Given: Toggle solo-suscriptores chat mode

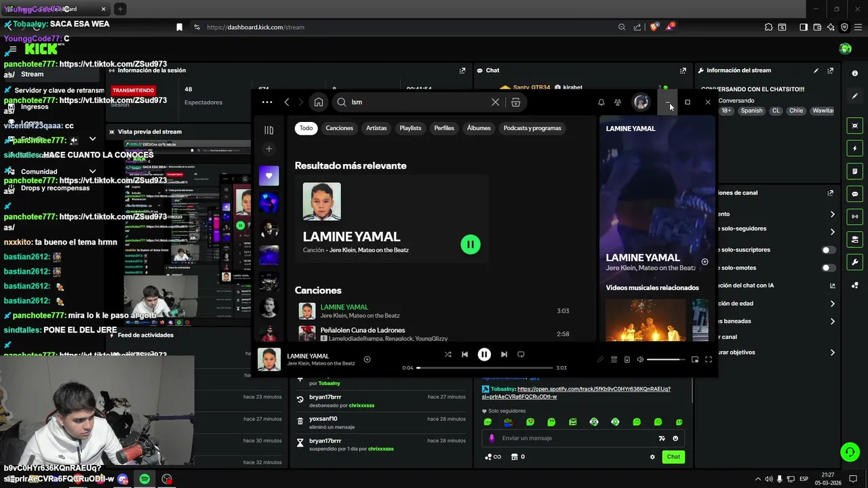Looking at the screenshot, I should coord(829,249).
